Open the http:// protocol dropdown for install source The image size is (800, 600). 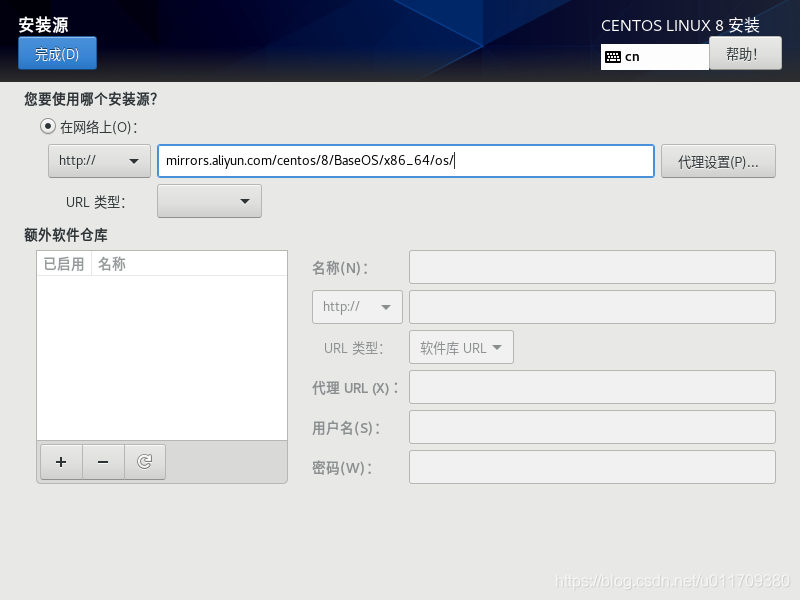(99, 161)
